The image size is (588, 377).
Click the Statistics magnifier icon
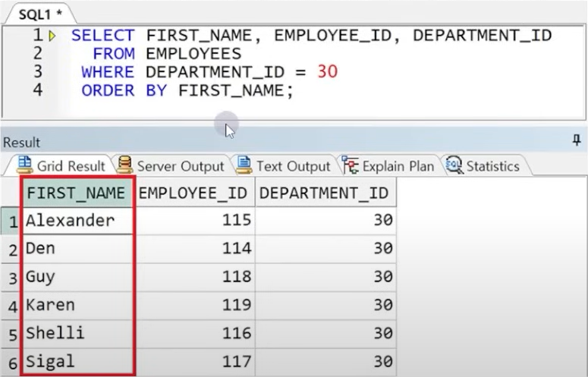(454, 165)
